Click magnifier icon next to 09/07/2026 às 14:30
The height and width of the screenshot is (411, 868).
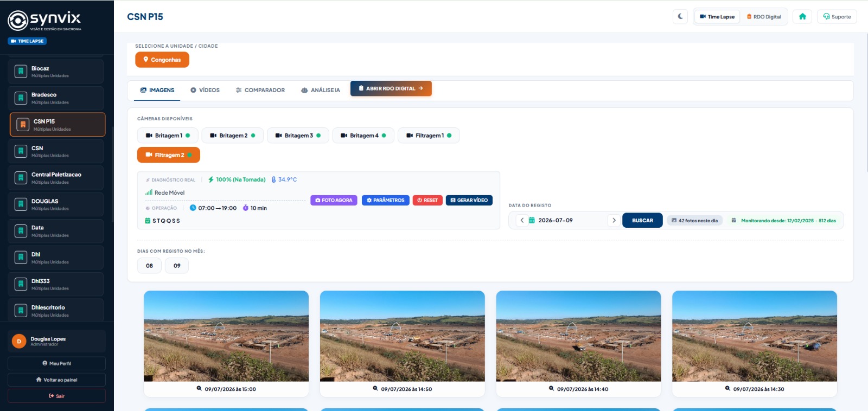point(727,388)
